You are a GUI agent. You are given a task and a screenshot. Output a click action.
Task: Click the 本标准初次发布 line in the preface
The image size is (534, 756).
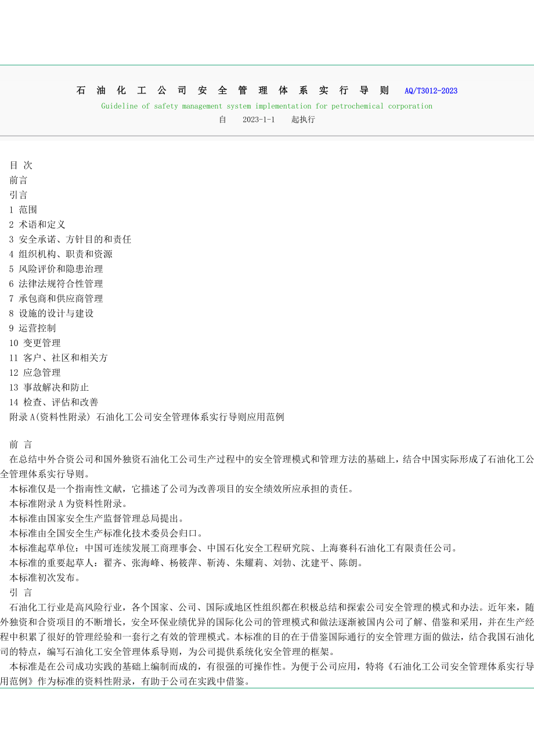pos(45,578)
